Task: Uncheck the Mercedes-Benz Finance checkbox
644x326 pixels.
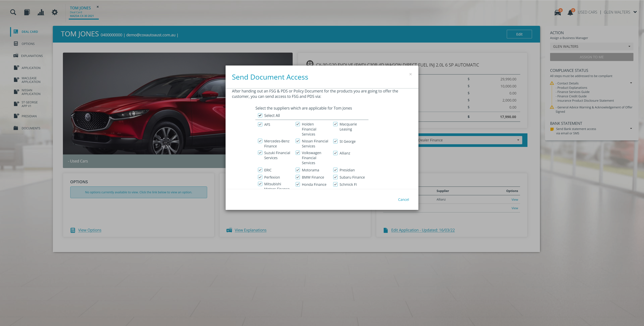Action: pos(260,141)
